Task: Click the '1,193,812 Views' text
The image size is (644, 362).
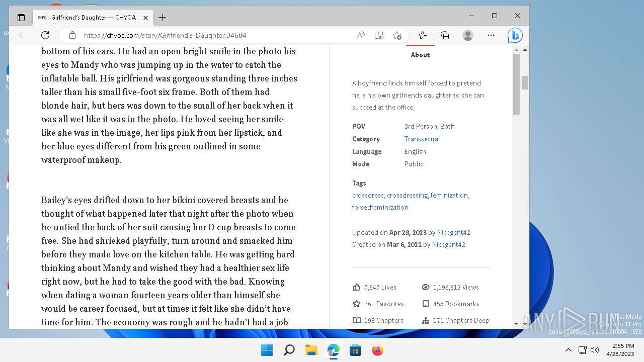Action: pyautogui.click(x=456, y=287)
